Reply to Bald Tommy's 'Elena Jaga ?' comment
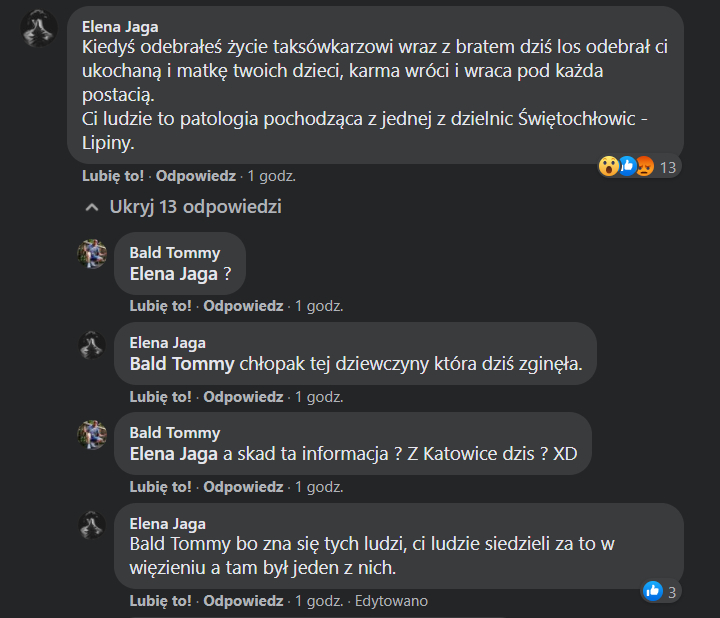This screenshot has width=720, height=618. point(243,306)
